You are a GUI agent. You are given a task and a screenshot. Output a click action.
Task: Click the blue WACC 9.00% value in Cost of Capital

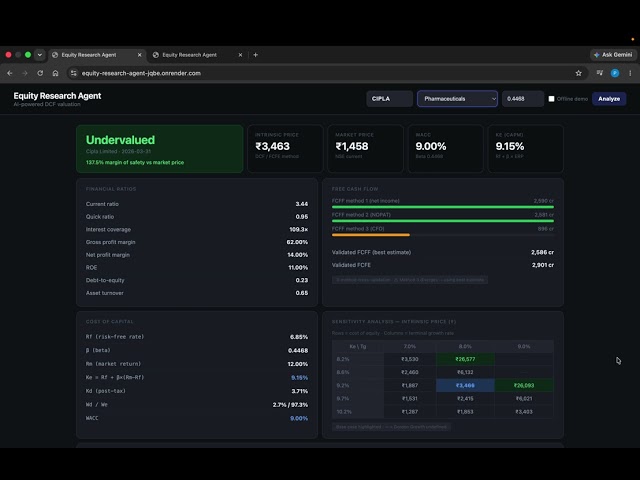[299, 418]
